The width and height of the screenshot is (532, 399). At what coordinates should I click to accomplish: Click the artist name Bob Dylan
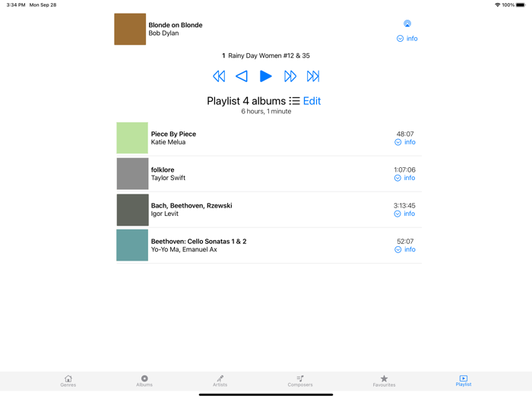[x=163, y=33]
